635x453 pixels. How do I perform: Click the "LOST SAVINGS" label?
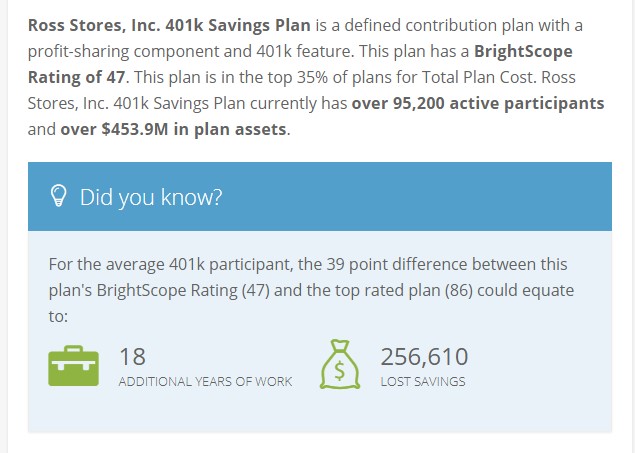(x=423, y=382)
